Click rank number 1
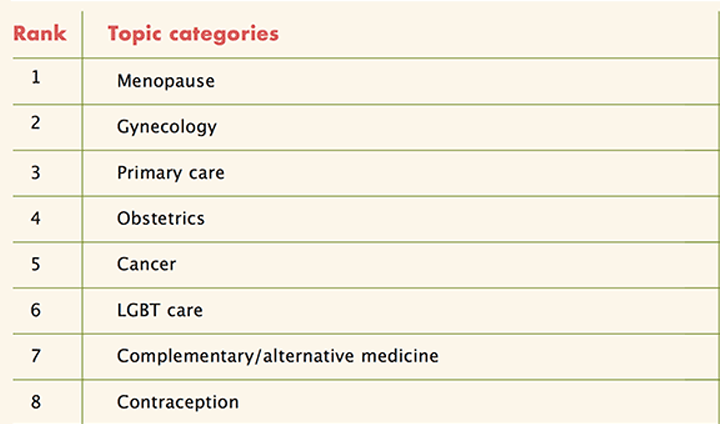Image resolution: width=720 pixels, height=424 pixels. tap(36, 77)
